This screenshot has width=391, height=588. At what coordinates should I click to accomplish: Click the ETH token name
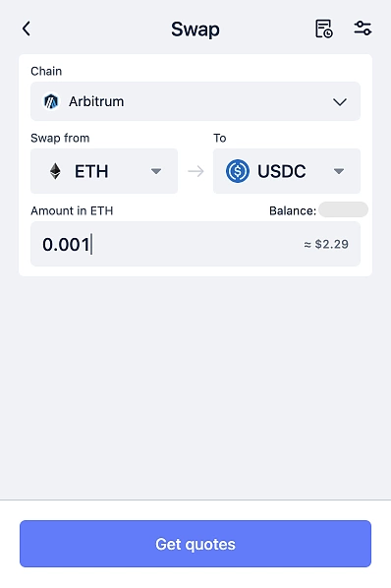[x=91, y=171]
